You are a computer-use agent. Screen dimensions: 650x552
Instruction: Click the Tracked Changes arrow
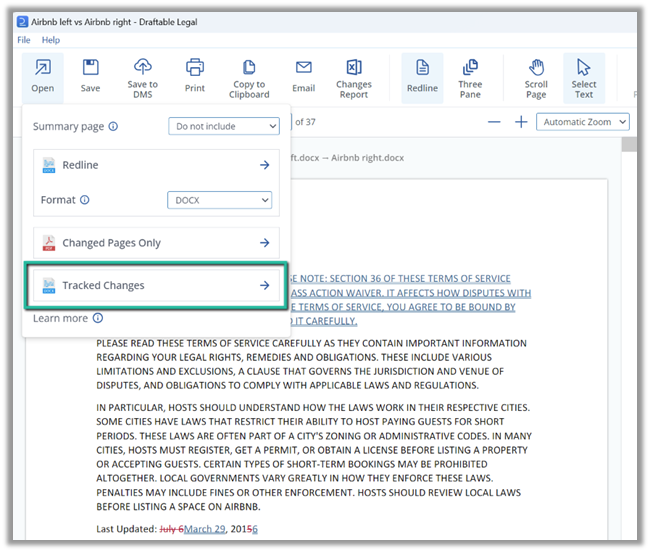tap(264, 285)
